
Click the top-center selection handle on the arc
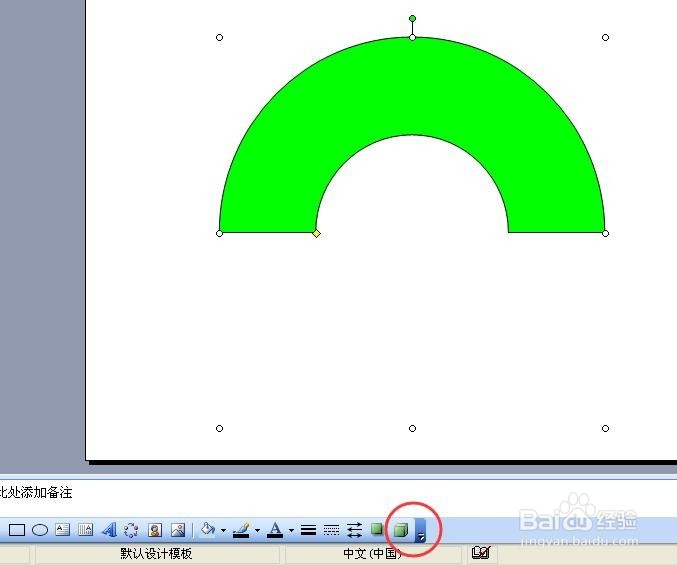coord(412,38)
